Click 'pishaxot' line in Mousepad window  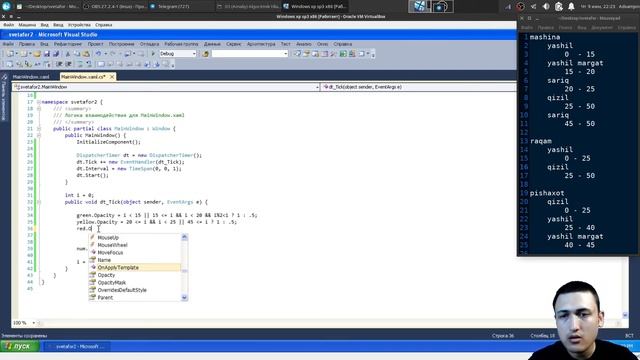[x=547, y=193]
